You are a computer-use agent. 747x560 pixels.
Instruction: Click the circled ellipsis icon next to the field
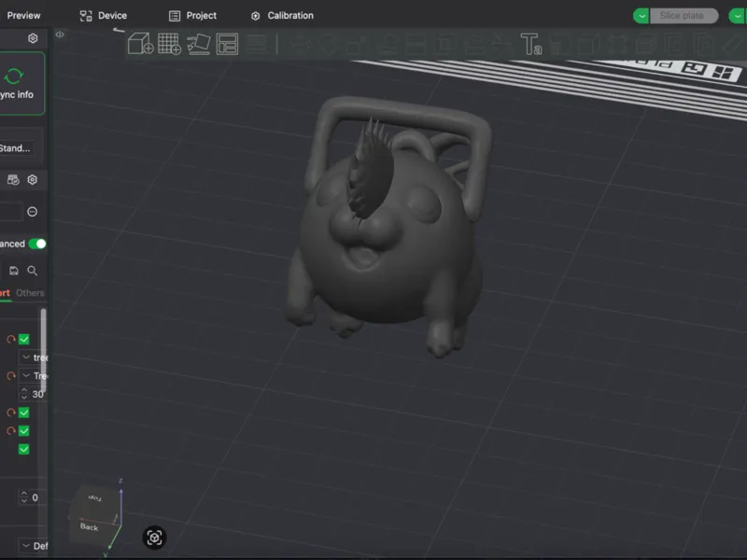click(x=33, y=212)
